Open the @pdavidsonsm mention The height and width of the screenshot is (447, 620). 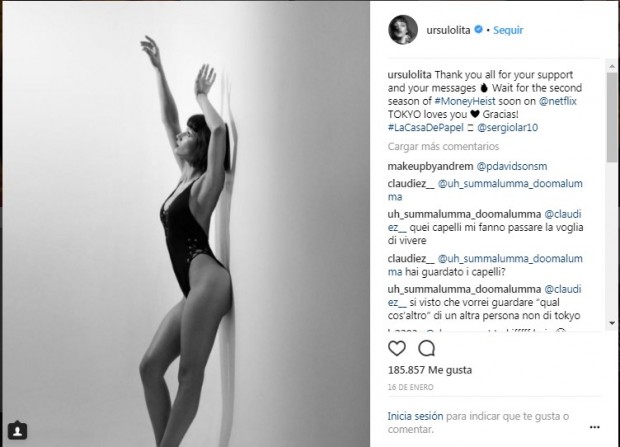coord(512,166)
